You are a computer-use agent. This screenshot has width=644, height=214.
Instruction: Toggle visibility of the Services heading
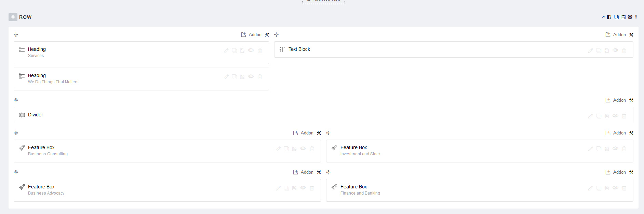[251, 50]
